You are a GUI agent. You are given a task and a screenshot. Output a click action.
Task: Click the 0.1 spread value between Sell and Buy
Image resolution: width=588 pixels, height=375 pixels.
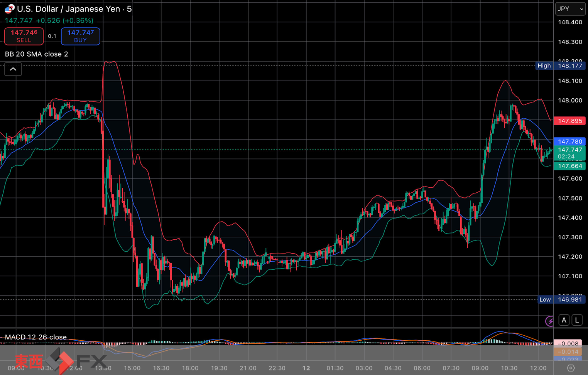click(x=52, y=36)
